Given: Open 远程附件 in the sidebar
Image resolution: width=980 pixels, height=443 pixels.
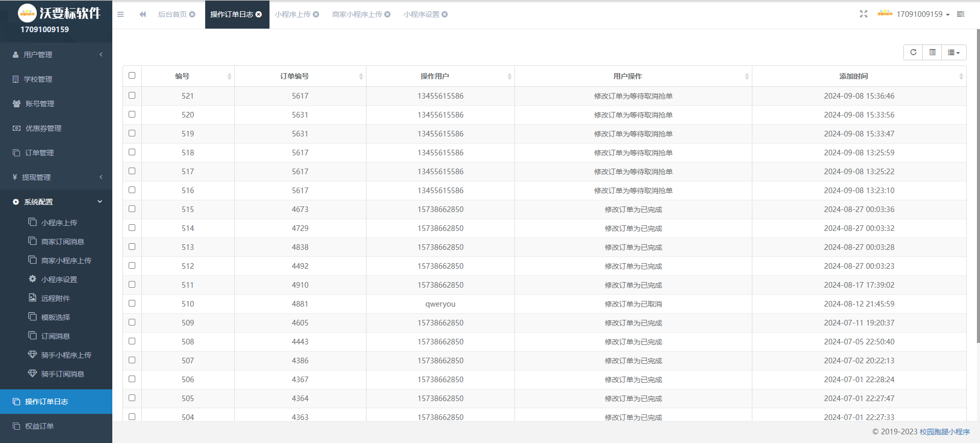Looking at the screenshot, I should (x=56, y=298).
